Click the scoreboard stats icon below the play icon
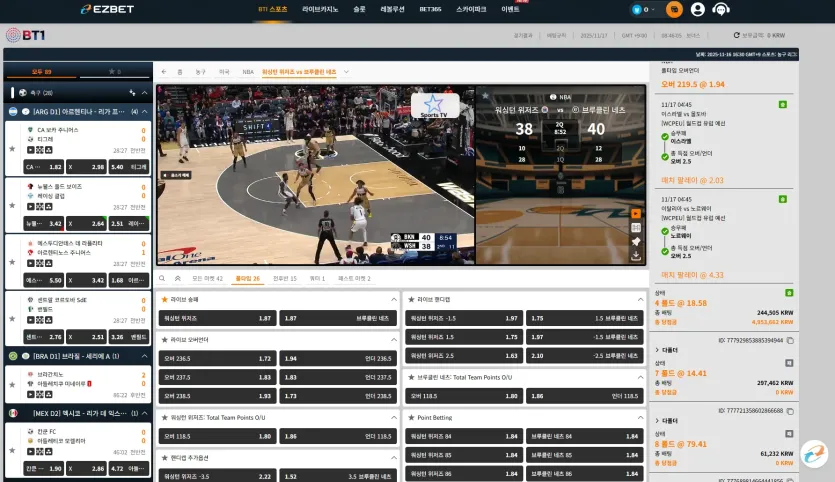 (635, 227)
